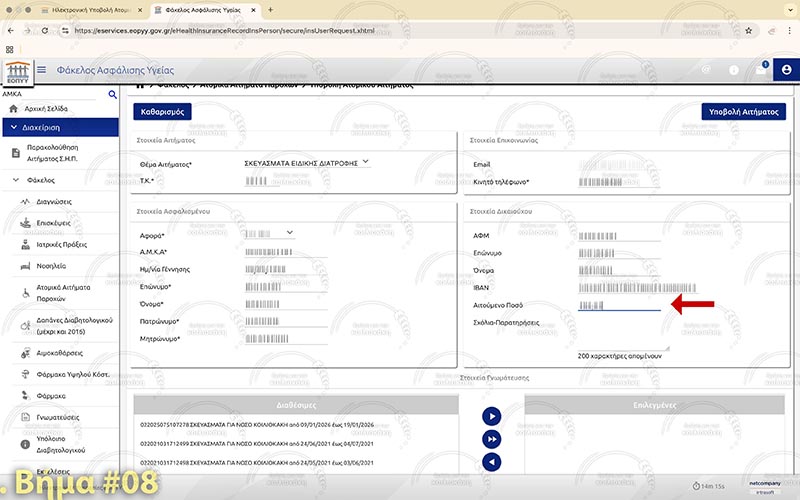
Task: Click the Υποβολή Αιτήματος button
Action: coord(744,112)
